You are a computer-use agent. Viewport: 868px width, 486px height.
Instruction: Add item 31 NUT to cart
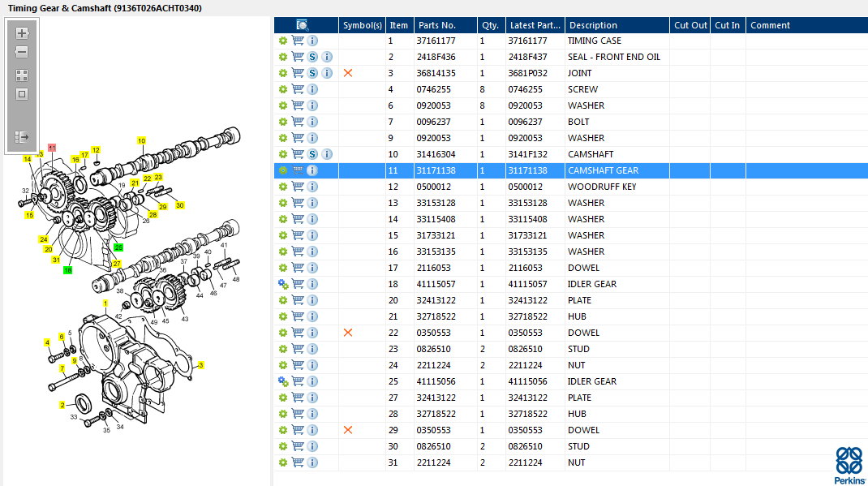click(298, 462)
